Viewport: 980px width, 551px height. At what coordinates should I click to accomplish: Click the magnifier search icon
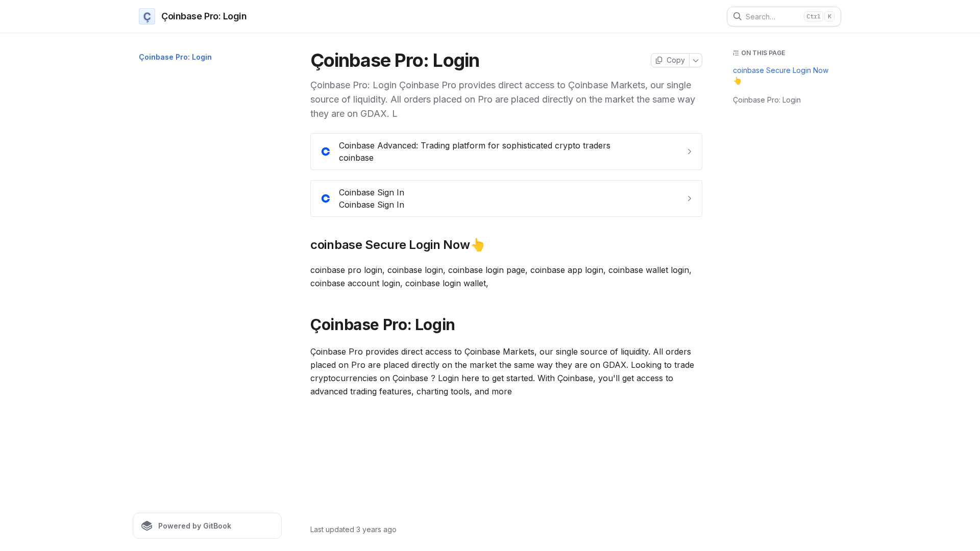click(x=738, y=16)
